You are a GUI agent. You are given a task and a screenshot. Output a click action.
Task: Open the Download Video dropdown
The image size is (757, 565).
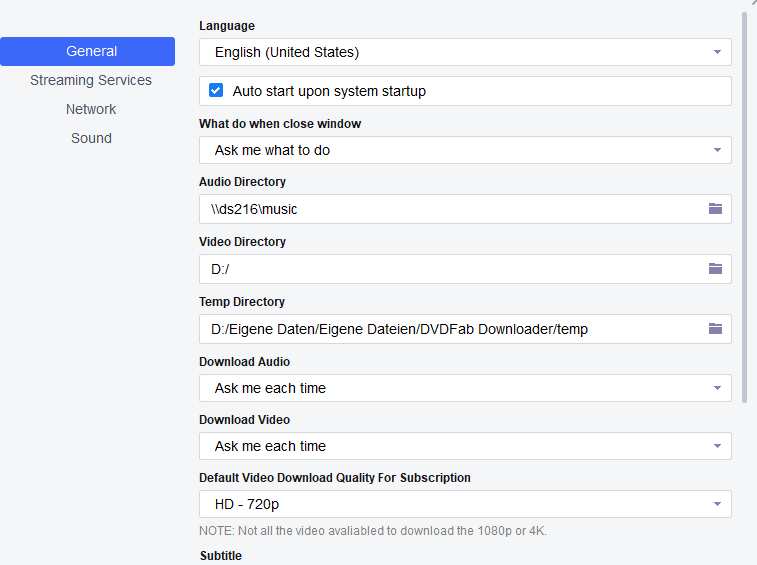click(x=465, y=446)
